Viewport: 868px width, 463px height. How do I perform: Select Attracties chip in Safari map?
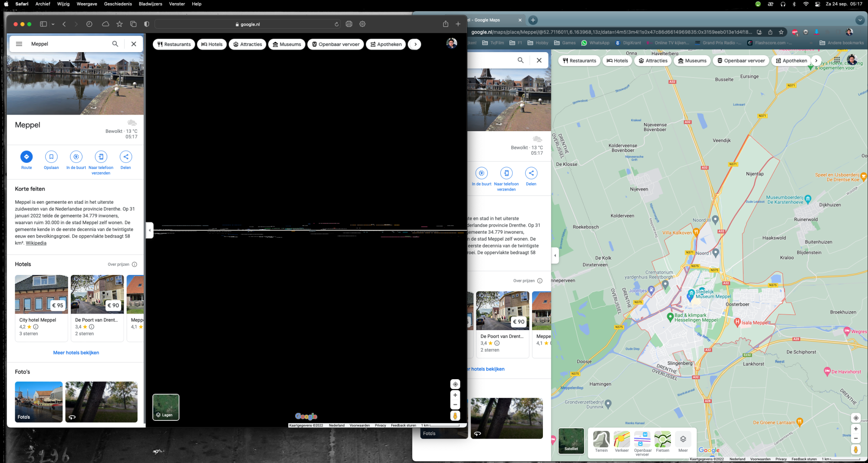click(247, 44)
